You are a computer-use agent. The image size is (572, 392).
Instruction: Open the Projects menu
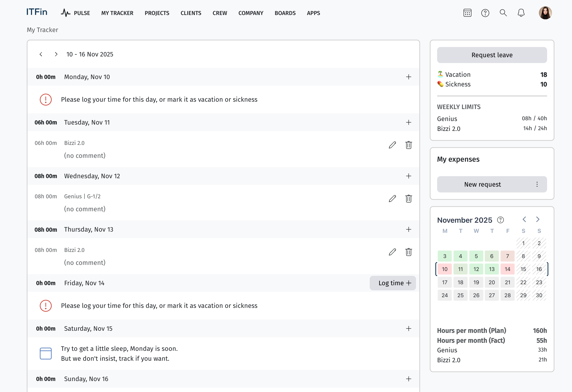pyautogui.click(x=157, y=13)
